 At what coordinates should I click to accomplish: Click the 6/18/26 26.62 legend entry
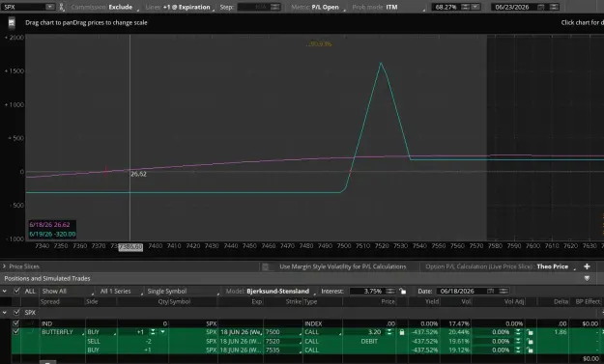pyautogui.click(x=49, y=225)
